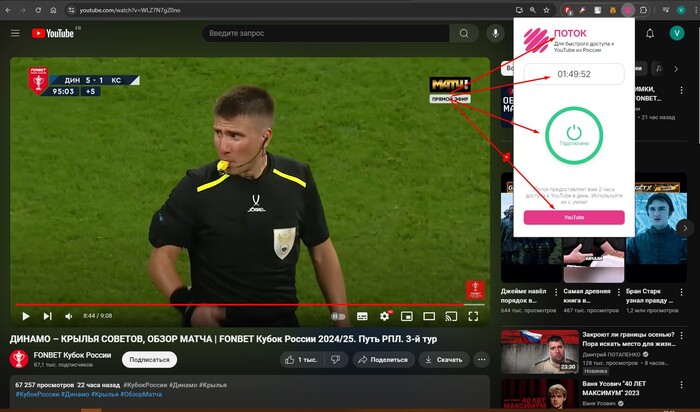Click the browser address bar URL

[x=130, y=10]
